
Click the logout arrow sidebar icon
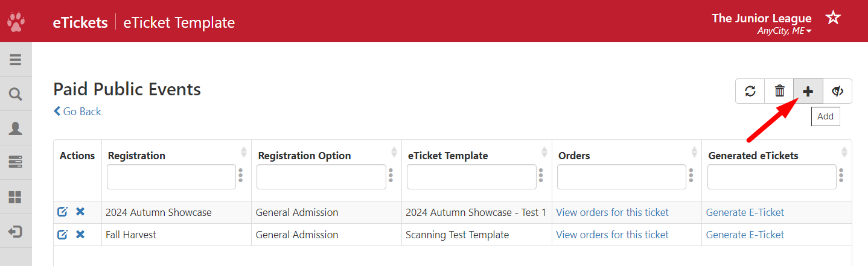pos(16,232)
